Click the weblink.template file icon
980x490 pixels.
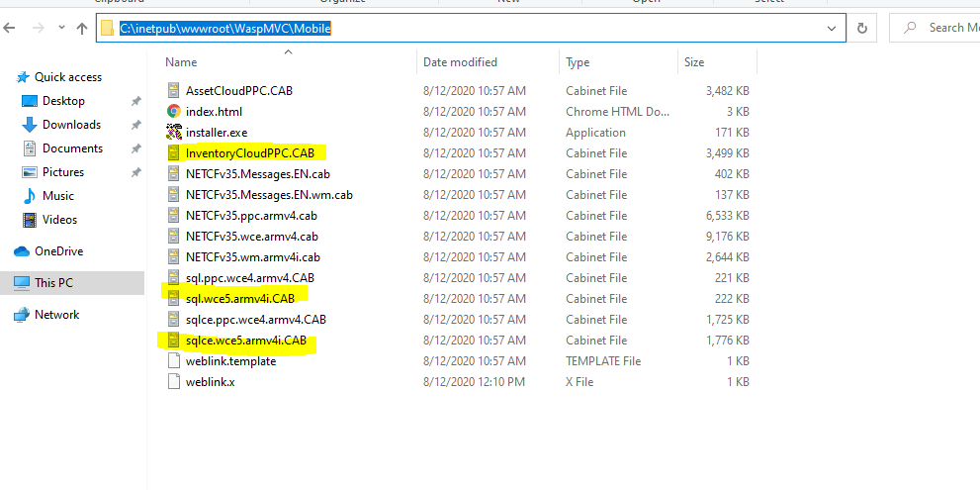coord(174,361)
